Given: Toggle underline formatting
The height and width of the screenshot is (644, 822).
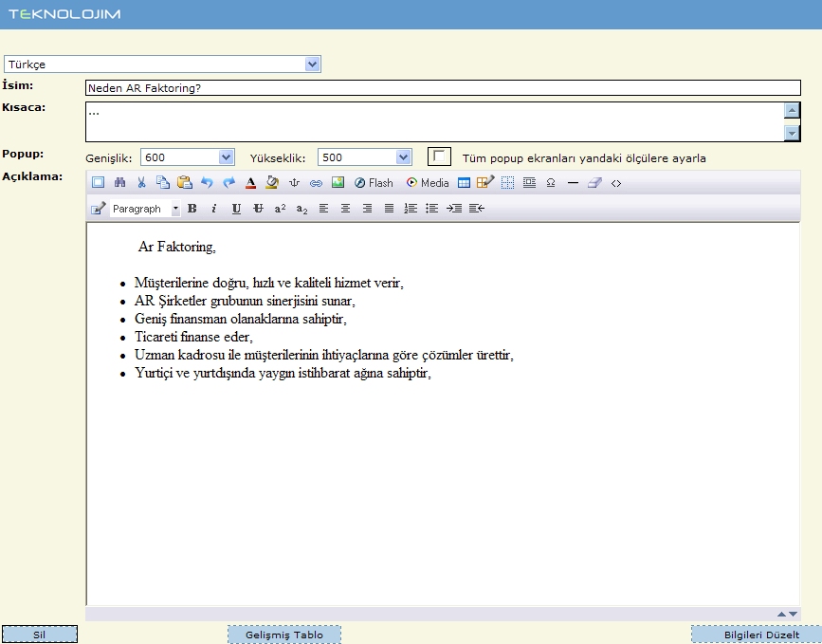Looking at the screenshot, I should tap(236, 209).
